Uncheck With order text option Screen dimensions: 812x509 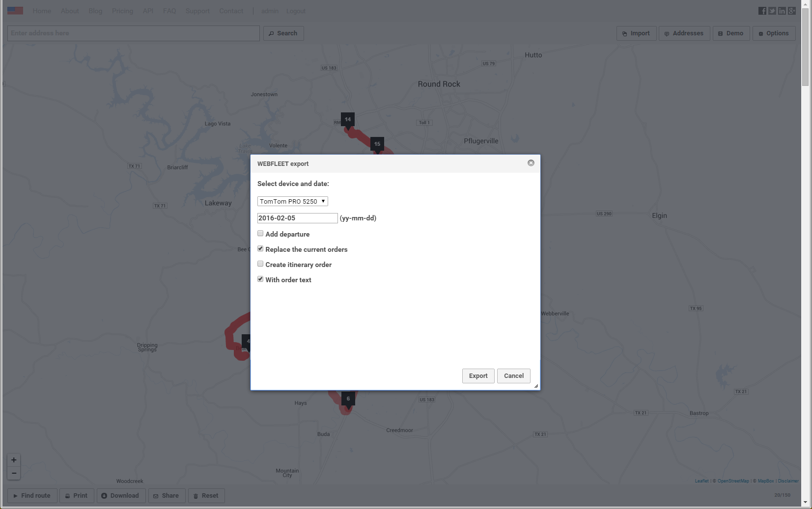[x=260, y=279]
